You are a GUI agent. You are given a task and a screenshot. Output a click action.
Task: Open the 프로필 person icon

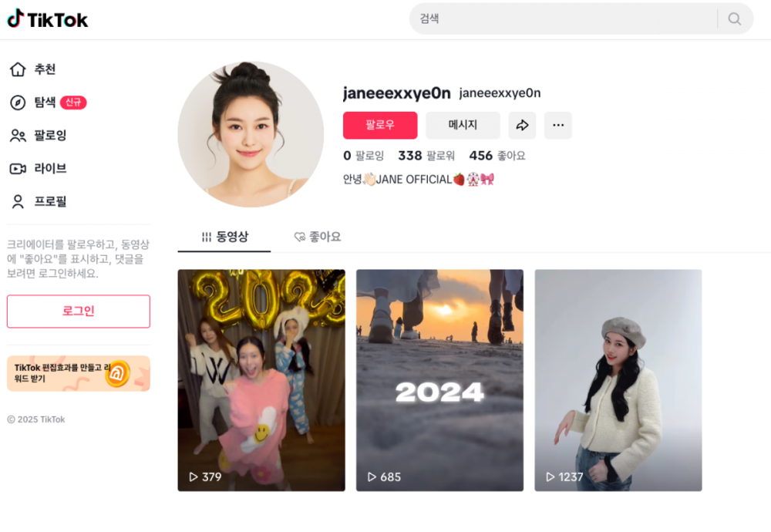(x=18, y=201)
